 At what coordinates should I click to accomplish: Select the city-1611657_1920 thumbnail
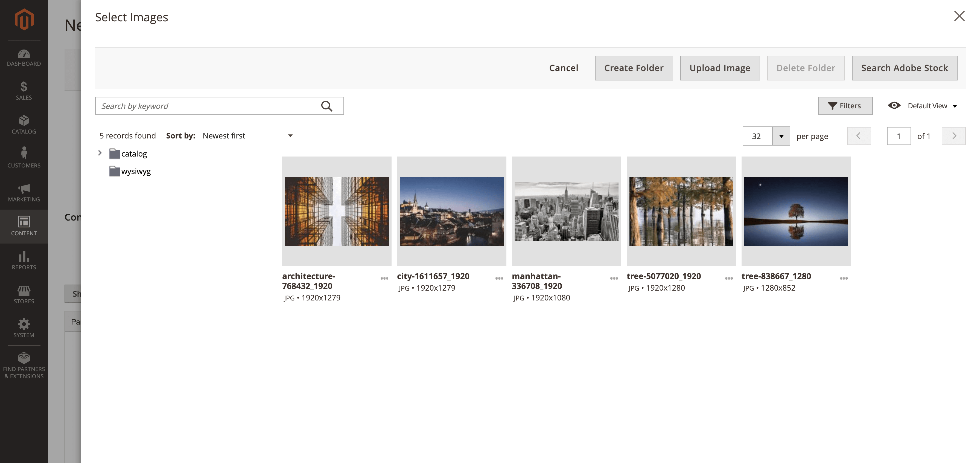pos(451,210)
